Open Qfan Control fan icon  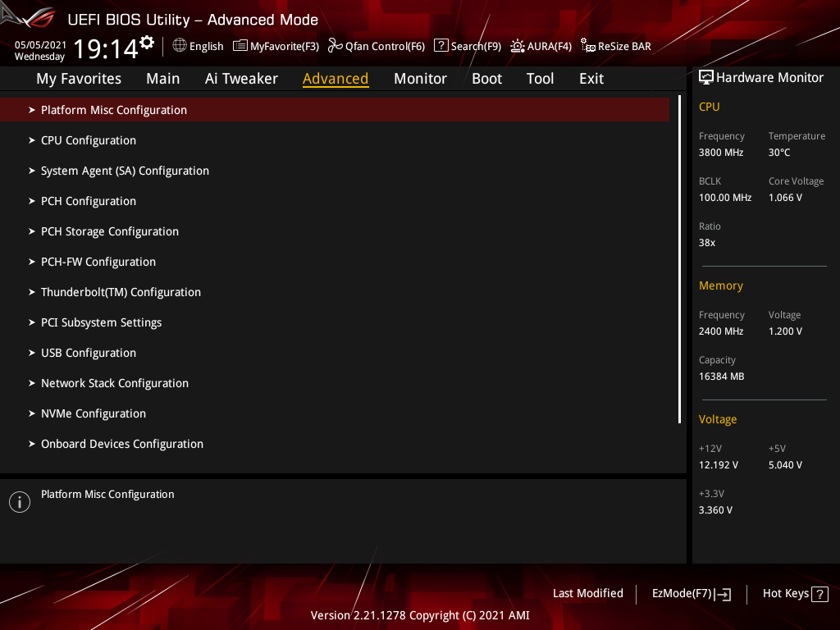335,46
